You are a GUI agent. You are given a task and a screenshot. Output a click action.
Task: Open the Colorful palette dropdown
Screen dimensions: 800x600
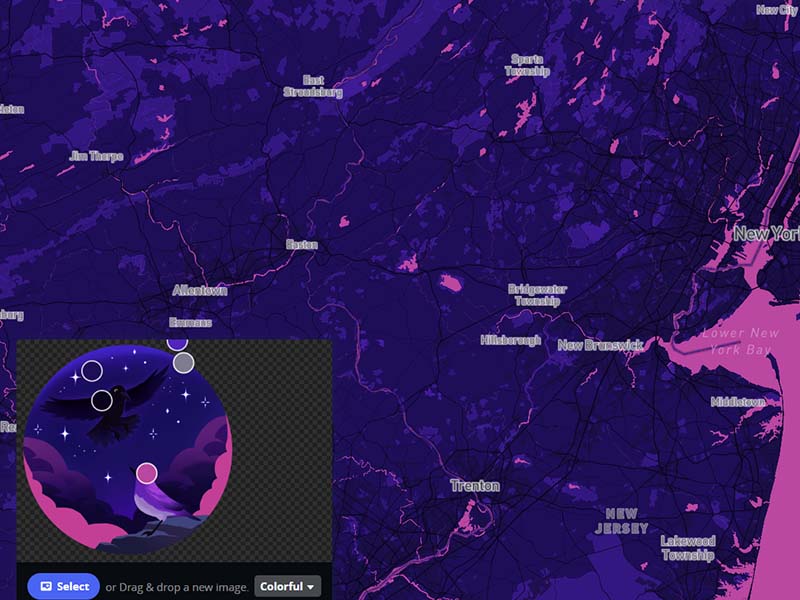[x=285, y=586]
